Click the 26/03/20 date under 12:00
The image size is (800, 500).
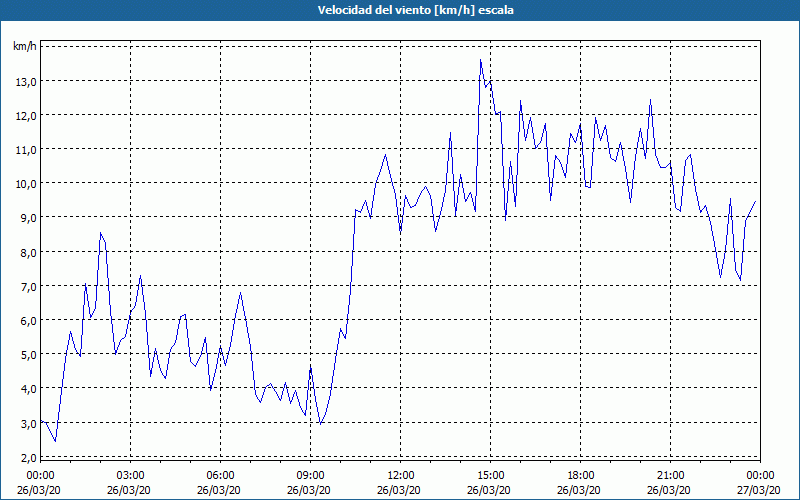click(399, 490)
